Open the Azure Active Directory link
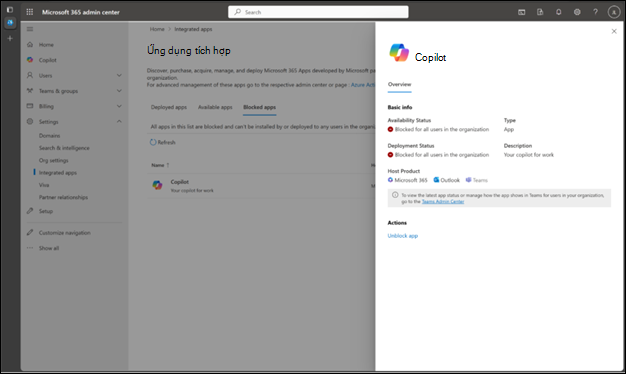The height and width of the screenshot is (374, 626). click(363, 85)
